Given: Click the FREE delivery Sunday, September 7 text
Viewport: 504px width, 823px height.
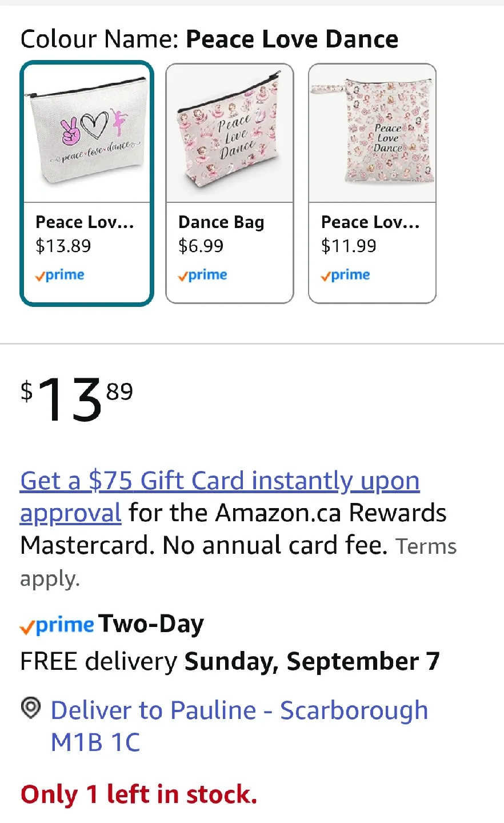Looking at the screenshot, I should (x=230, y=661).
